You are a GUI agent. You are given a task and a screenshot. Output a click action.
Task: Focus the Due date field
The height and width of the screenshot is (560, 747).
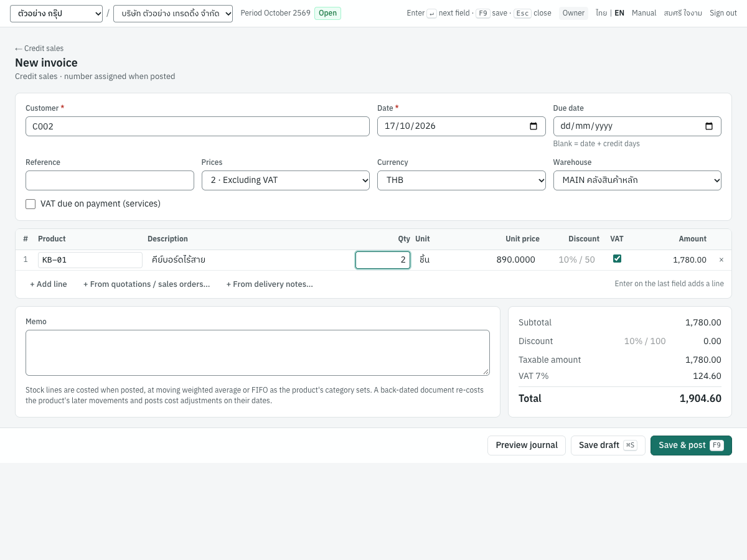(x=637, y=126)
